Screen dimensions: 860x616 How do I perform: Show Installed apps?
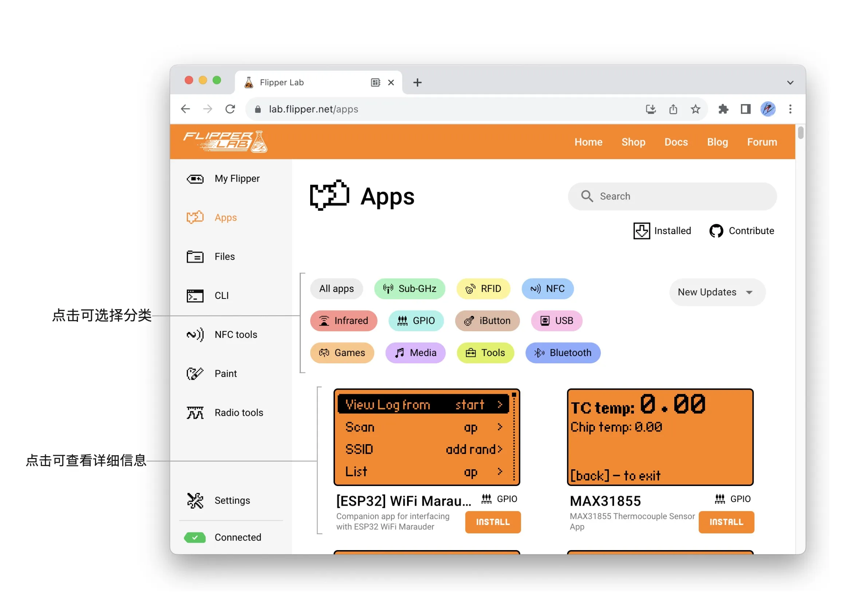662,231
